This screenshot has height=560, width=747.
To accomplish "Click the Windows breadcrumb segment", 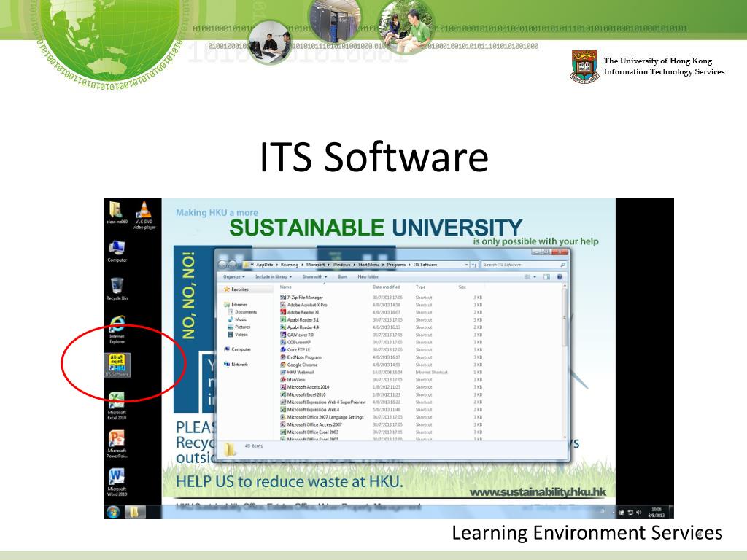I will pyautogui.click(x=341, y=265).
